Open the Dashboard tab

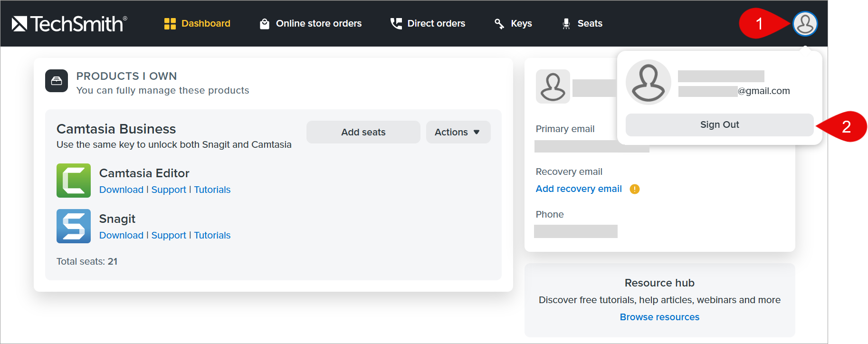click(197, 23)
